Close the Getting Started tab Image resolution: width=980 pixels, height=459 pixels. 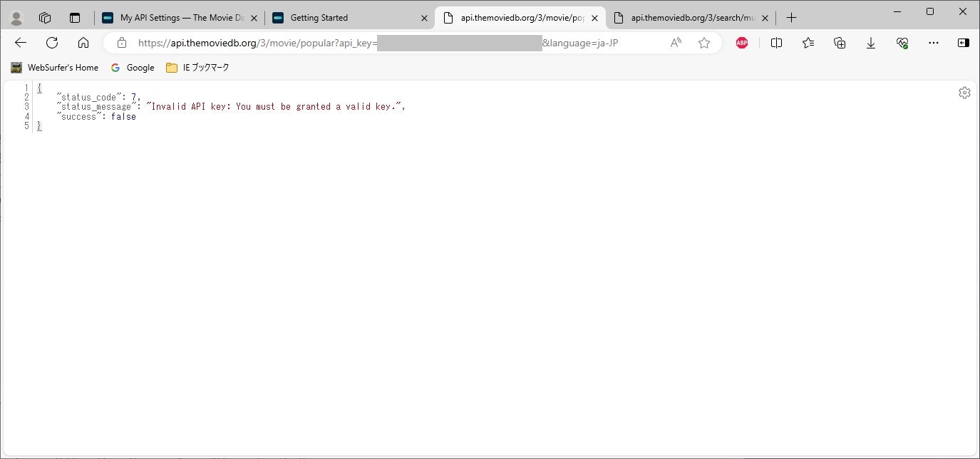pos(425,18)
